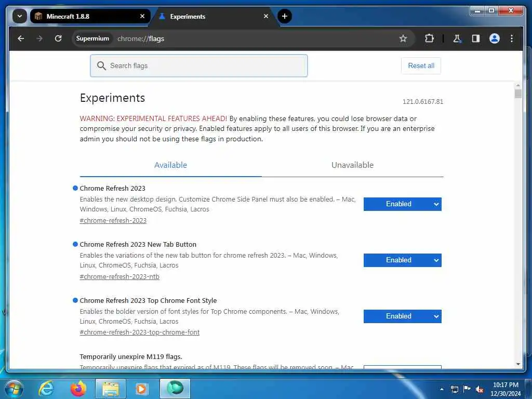Click the page scrollbar thumb
The image size is (532, 399).
[518, 94]
